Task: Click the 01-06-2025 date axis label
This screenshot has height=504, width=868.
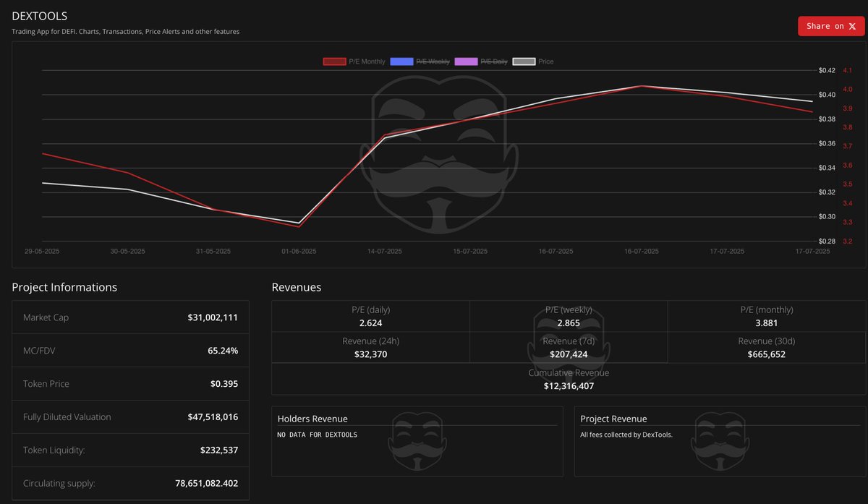Action: [x=299, y=252]
